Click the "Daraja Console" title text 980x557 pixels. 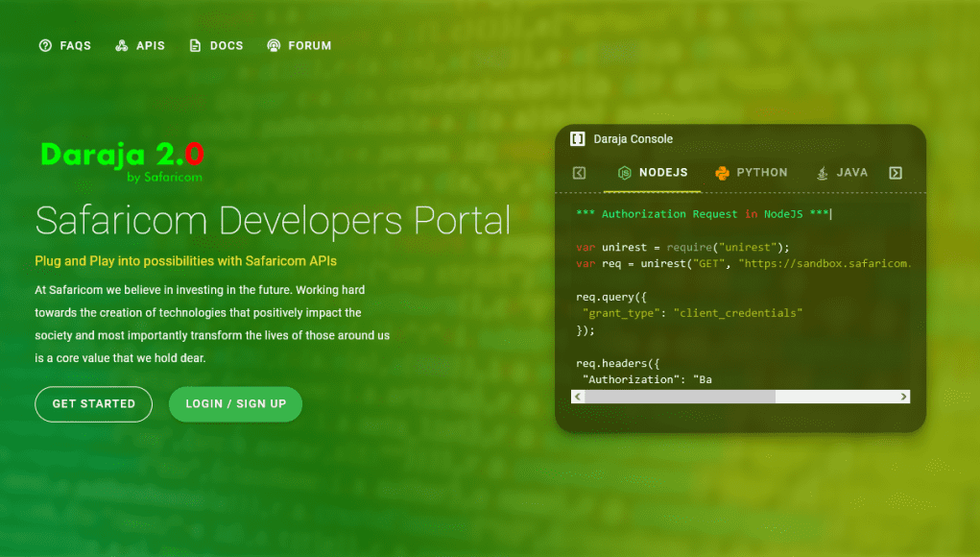click(633, 139)
